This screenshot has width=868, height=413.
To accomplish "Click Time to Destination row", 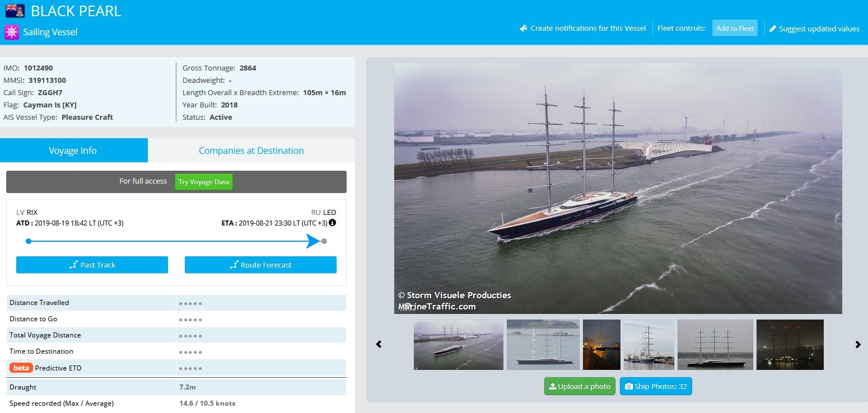I will pyautogui.click(x=176, y=351).
